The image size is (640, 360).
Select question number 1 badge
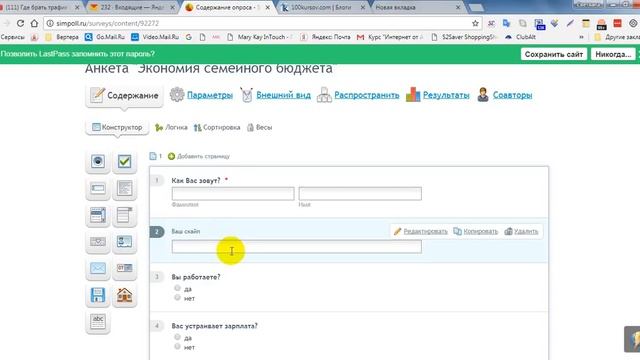(x=157, y=180)
